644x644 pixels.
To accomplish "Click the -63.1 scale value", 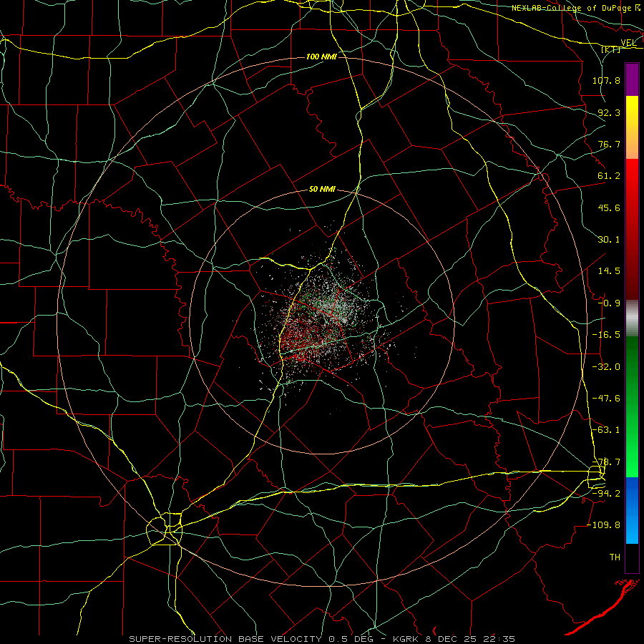I will tap(606, 430).
